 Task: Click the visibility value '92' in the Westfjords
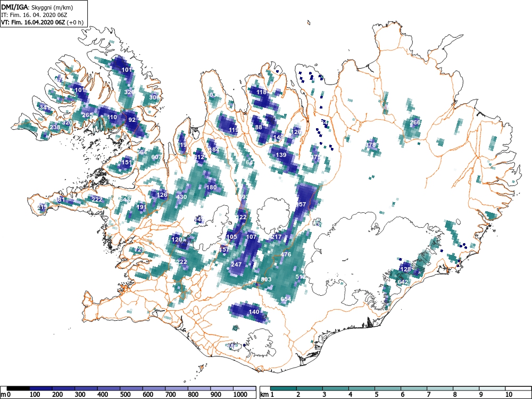click(x=131, y=119)
